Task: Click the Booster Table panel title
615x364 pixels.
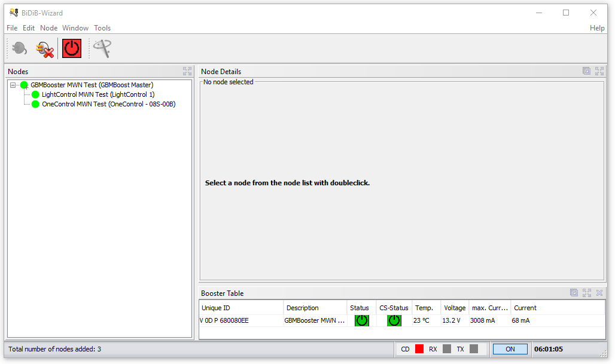Action: [222, 293]
